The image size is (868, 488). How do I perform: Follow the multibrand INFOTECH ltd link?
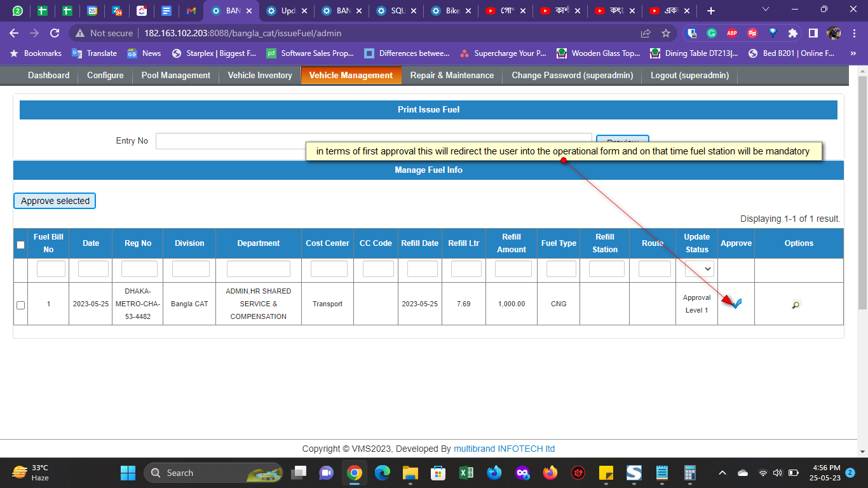[504, 449]
